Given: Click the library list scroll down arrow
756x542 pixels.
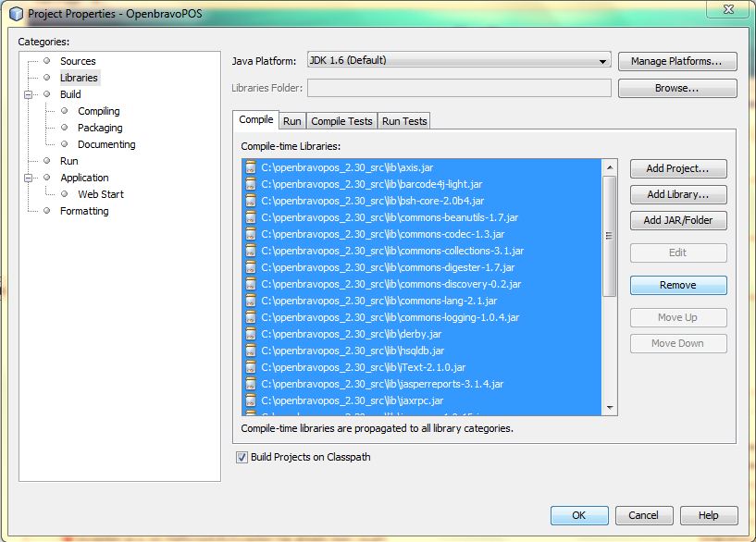Looking at the screenshot, I should (610, 408).
